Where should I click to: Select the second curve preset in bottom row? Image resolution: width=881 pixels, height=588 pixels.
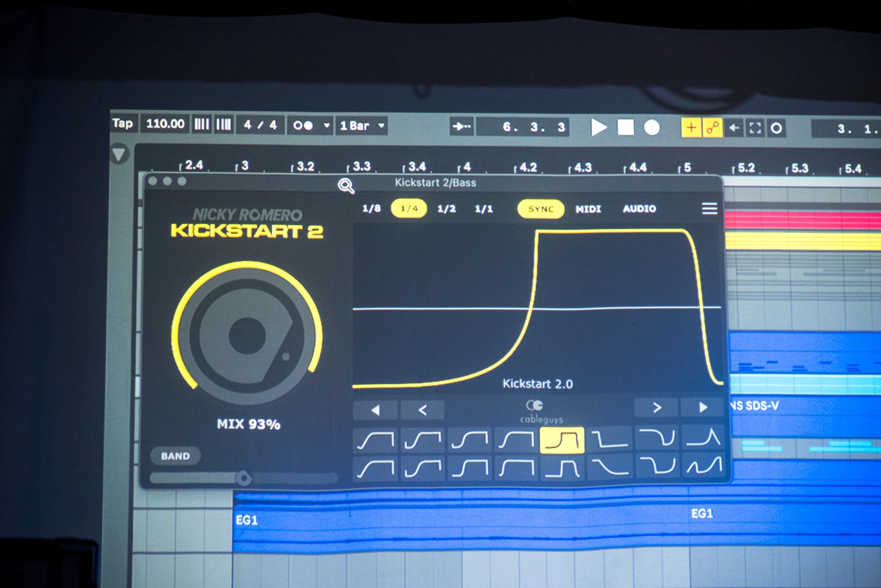422,469
